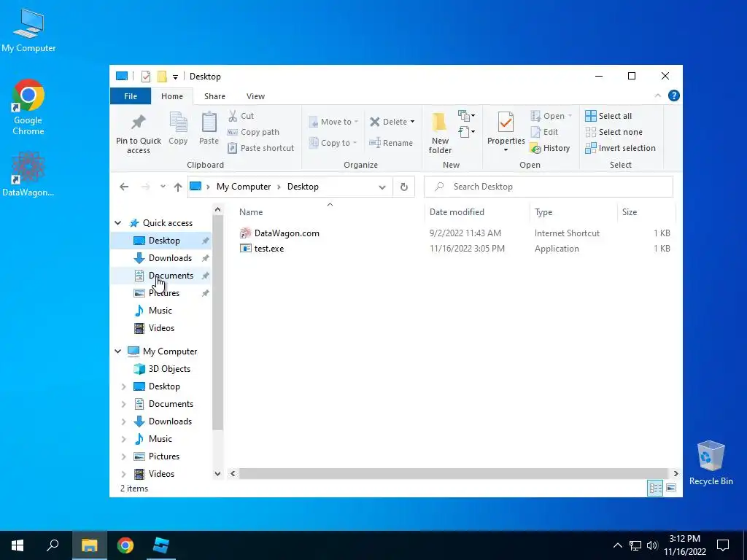Open the address bar history dropdown

382,187
